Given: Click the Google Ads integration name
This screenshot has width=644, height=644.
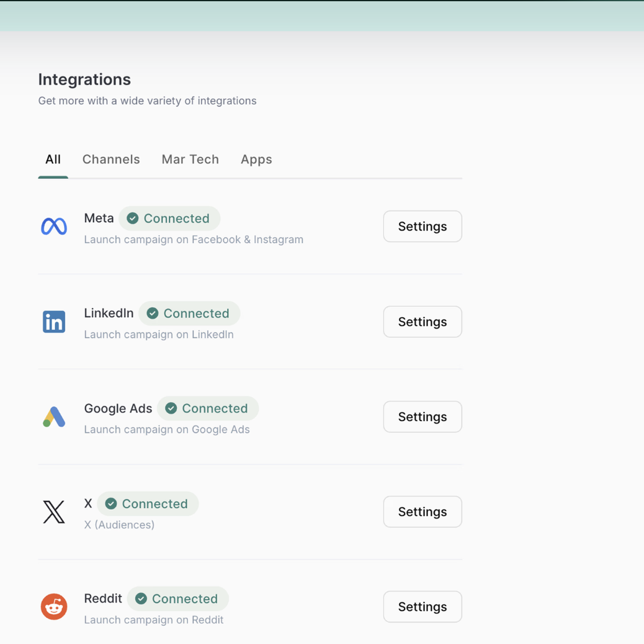Looking at the screenshot, I should (118, 408).
